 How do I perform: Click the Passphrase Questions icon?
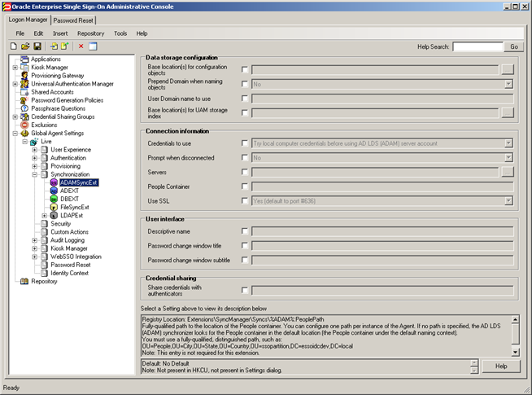pos(24,108)
